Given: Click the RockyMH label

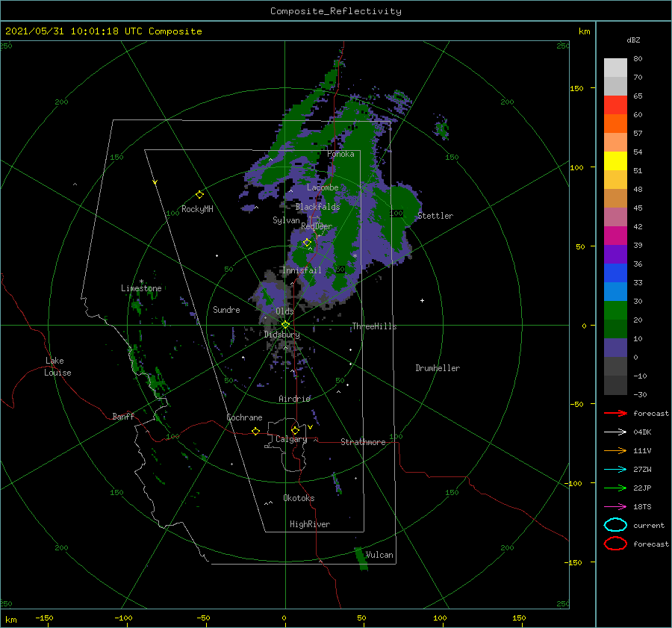Looking at the screenshot, I should (x=197, y=209).
